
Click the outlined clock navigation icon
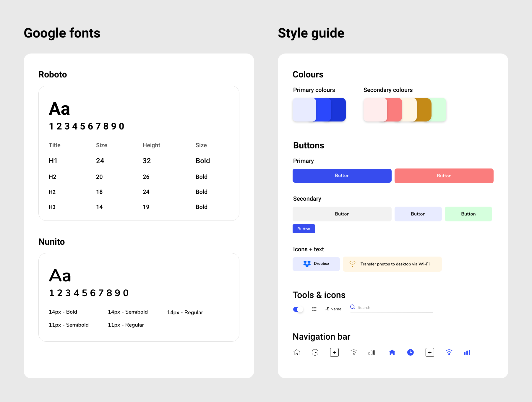pyautogui.click(x=315, y=352)
